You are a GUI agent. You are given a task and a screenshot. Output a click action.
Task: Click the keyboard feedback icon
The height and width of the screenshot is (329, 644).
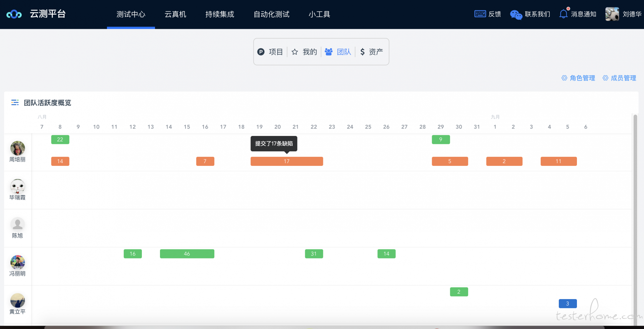coord(480,14)
